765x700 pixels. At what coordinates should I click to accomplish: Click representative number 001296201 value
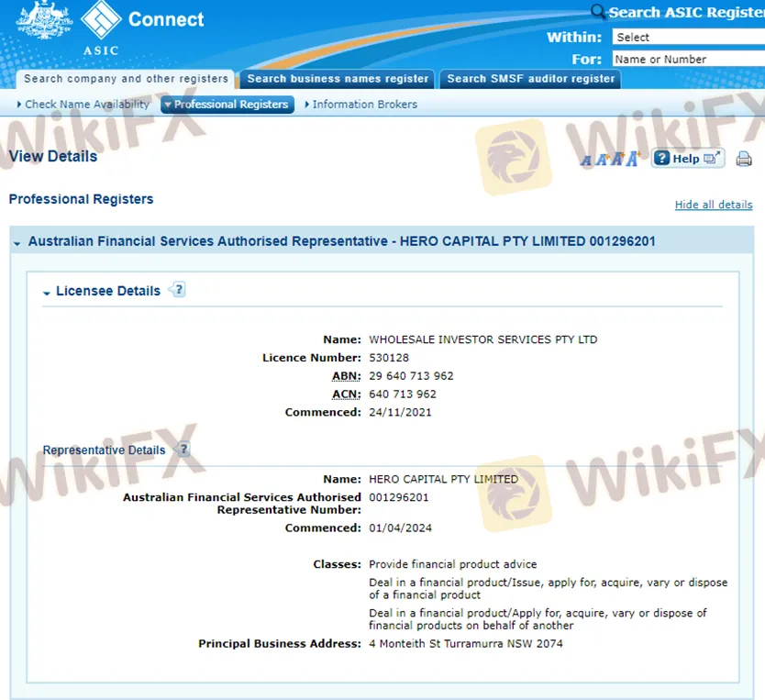399,497
